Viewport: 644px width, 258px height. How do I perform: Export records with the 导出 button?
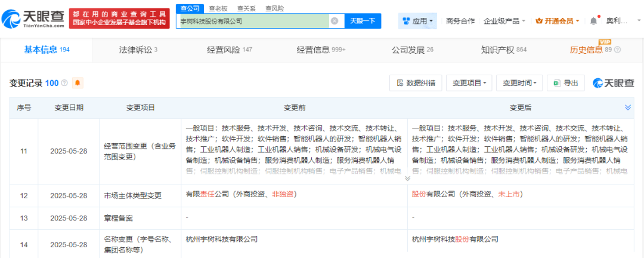[x=565, y=83]
